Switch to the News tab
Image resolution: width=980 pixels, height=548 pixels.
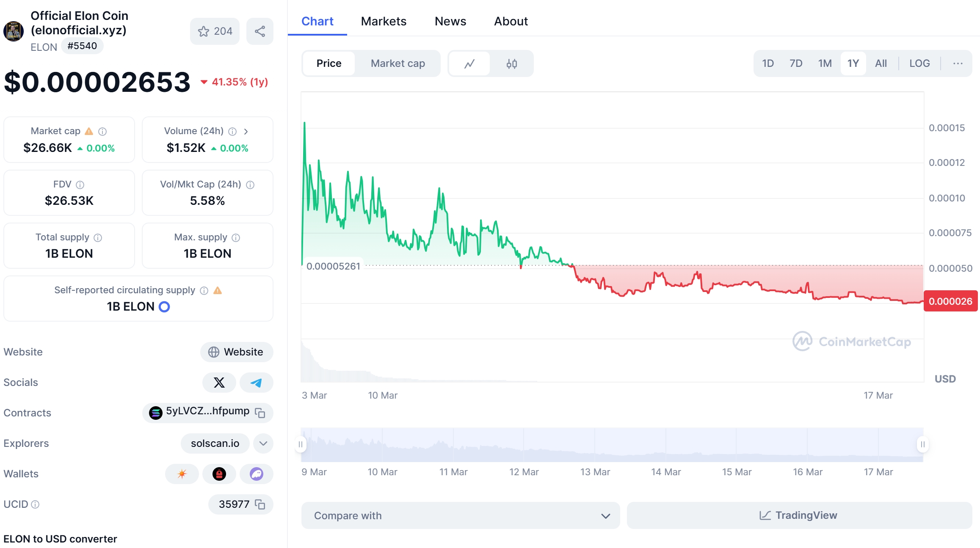[450, 21]
